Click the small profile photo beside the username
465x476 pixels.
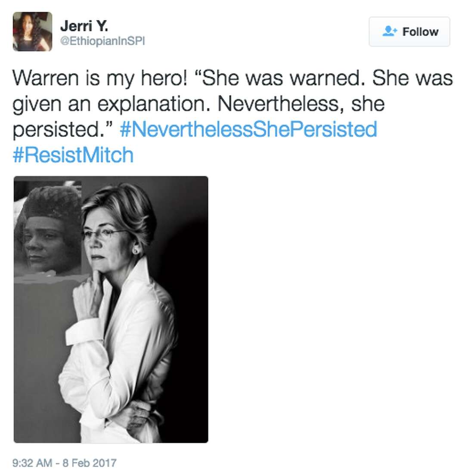32,32
